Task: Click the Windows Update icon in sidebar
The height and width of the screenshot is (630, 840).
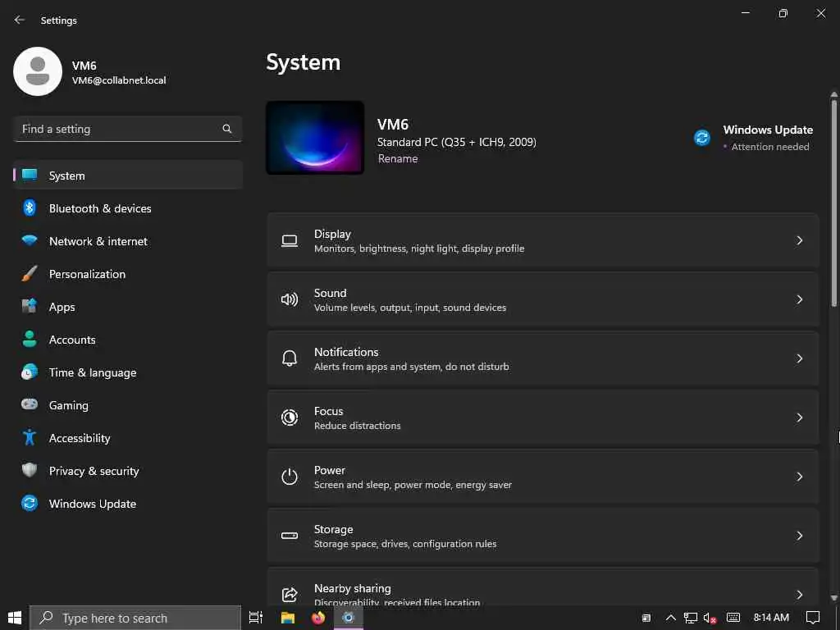Action: (30, 503)
